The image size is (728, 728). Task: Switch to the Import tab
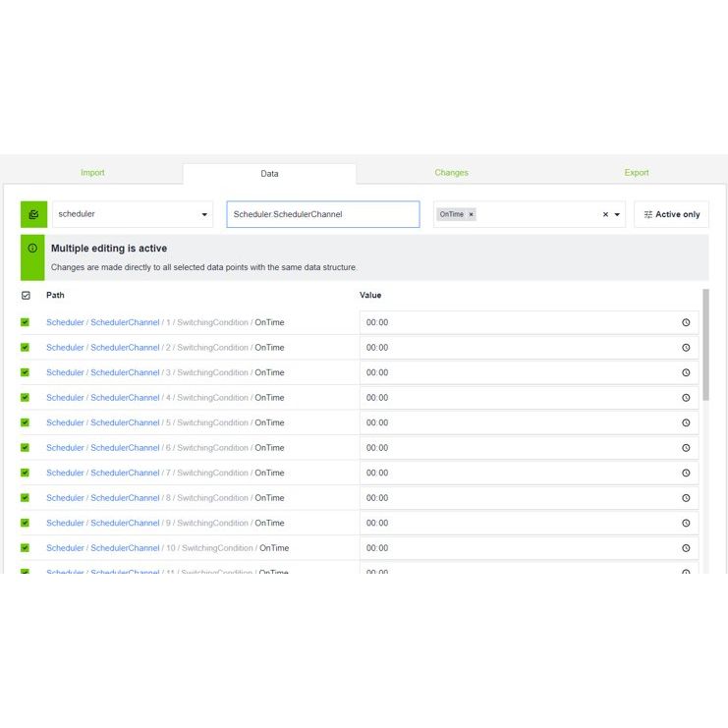[x=92, y=173]
